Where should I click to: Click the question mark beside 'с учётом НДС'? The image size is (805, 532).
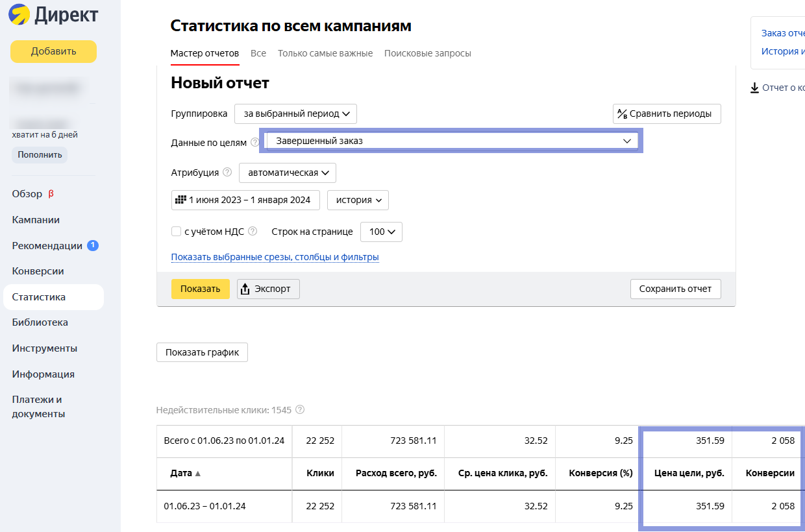[x=253, y=231]
